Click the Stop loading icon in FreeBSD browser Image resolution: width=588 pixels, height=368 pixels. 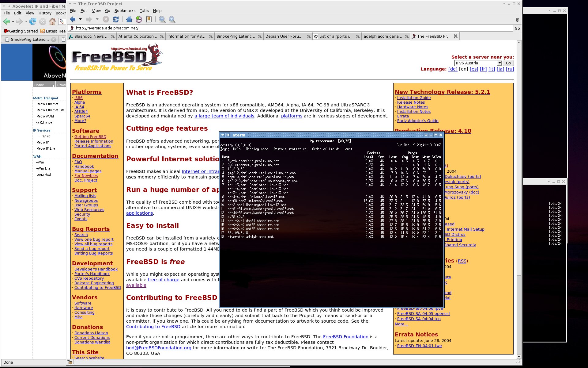coord(106,19)
